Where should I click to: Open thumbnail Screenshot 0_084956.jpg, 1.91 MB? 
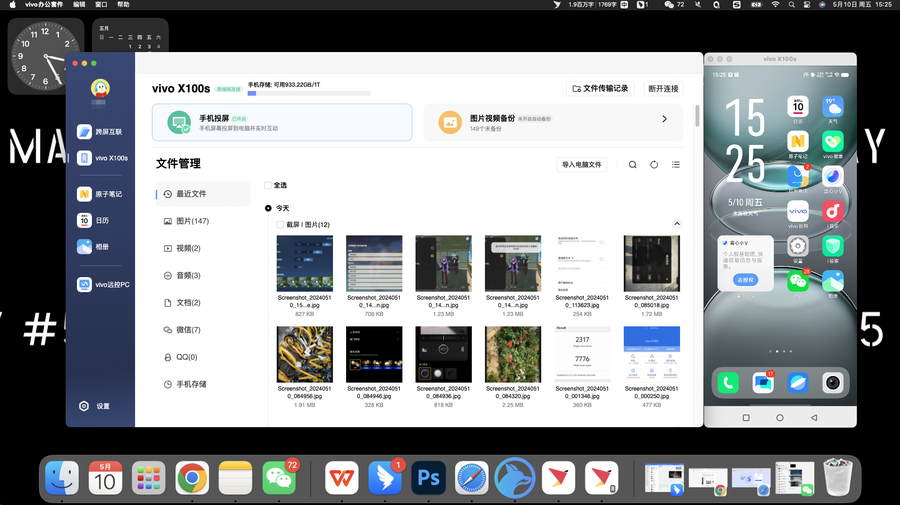coord(305,355)
